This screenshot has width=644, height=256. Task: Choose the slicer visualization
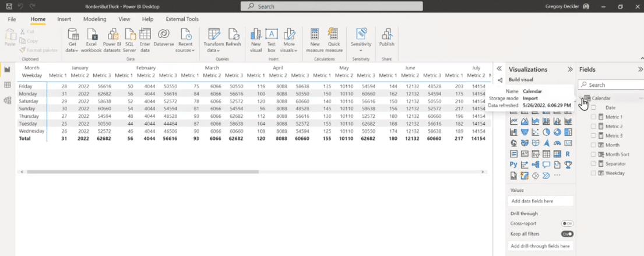pos(536,154)
